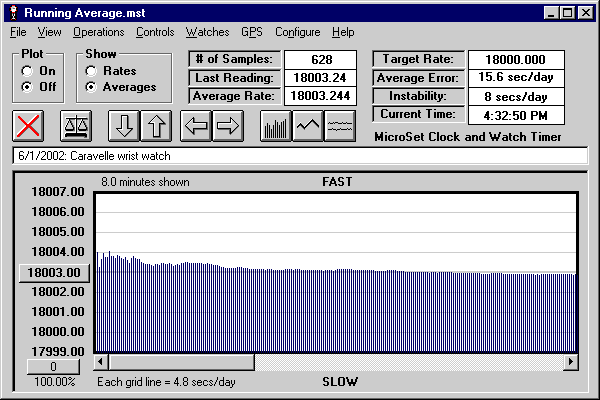Click the 18007.00 axis label

point(58,192)
